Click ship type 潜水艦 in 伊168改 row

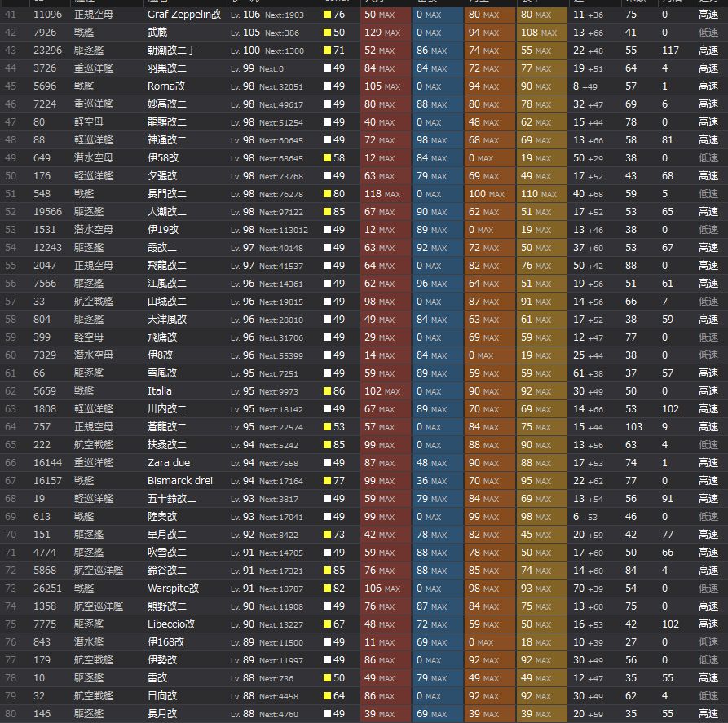[x=89, y=642]
